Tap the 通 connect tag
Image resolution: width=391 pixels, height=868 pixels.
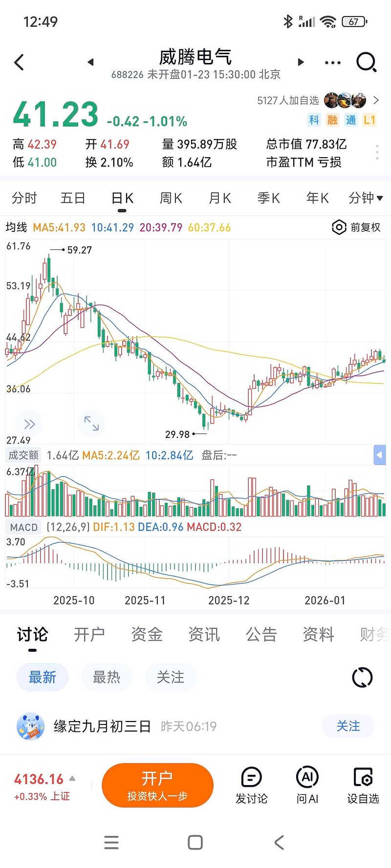[x=351, y=120]
